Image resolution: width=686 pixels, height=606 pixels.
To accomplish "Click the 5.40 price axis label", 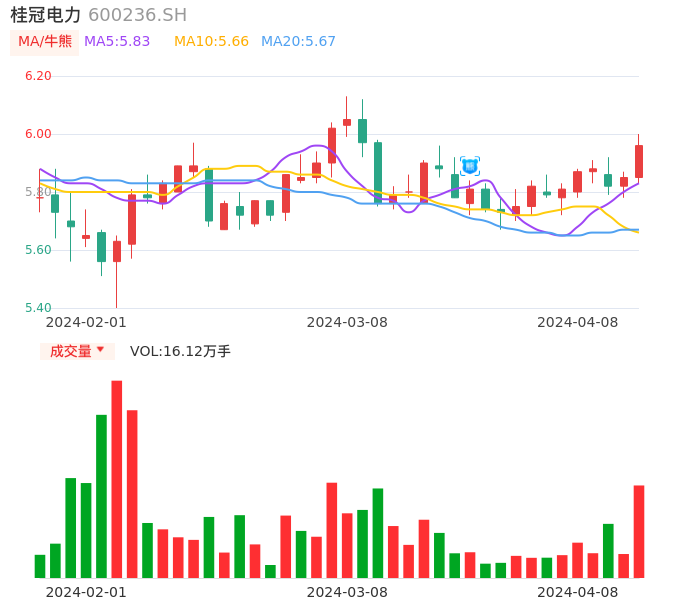I will pyautogui.click(x=38, y=308).
